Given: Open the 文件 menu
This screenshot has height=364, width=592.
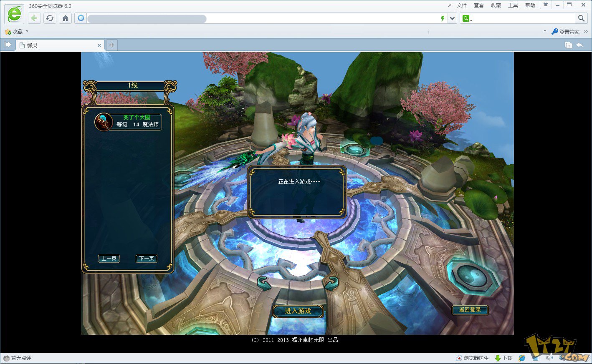Looking at the screenshot, I should [461, 5].
